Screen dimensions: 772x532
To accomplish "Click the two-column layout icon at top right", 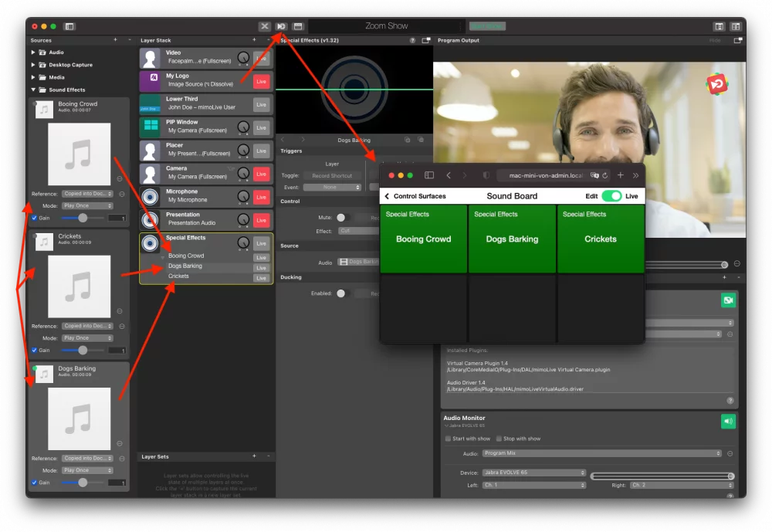I will click(x=719, y=26).
